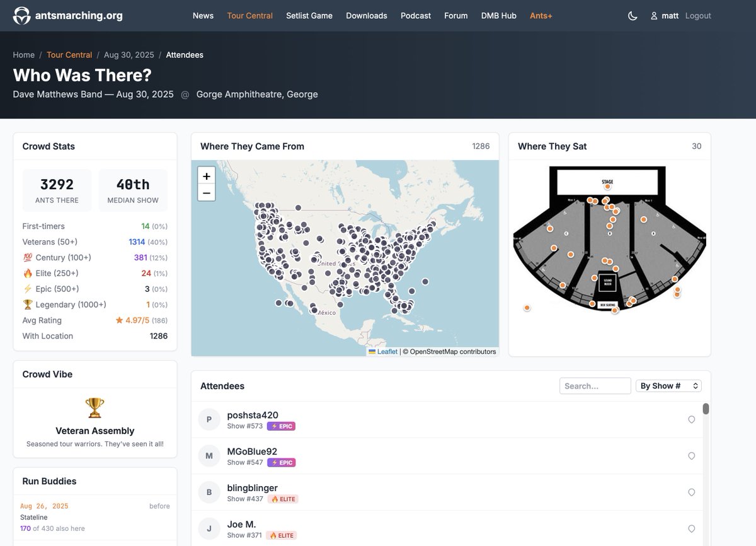This screenshot has height=546, width=756.
Task: Toggle dark mode moon icon
Action: point(633,16)
